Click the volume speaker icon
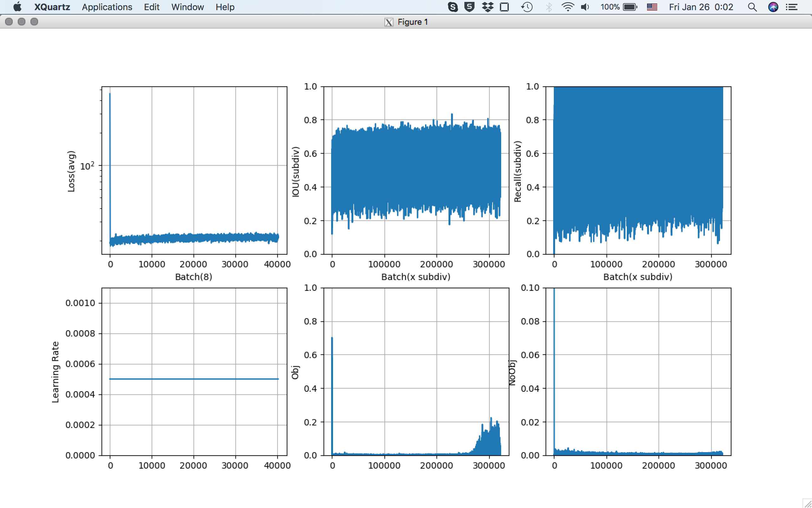This screenshot has width=812, height=508. click(585, 7)
